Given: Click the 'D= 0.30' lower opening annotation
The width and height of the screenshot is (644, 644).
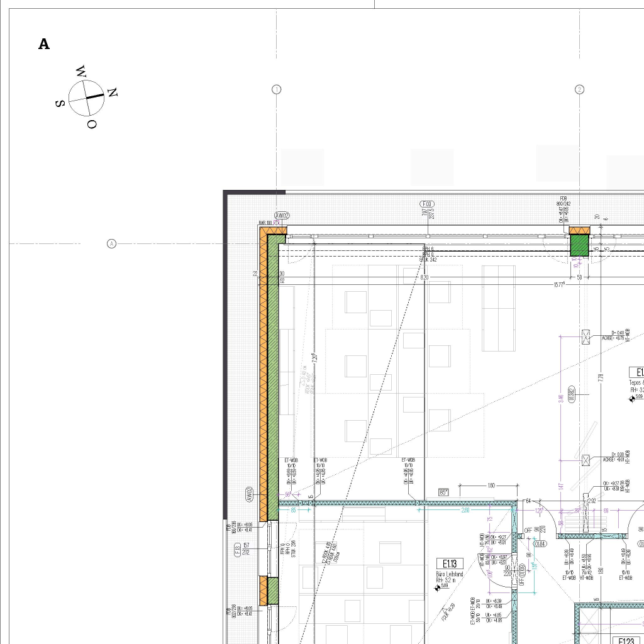Looking at the screenshot, I should coord(618,454).
